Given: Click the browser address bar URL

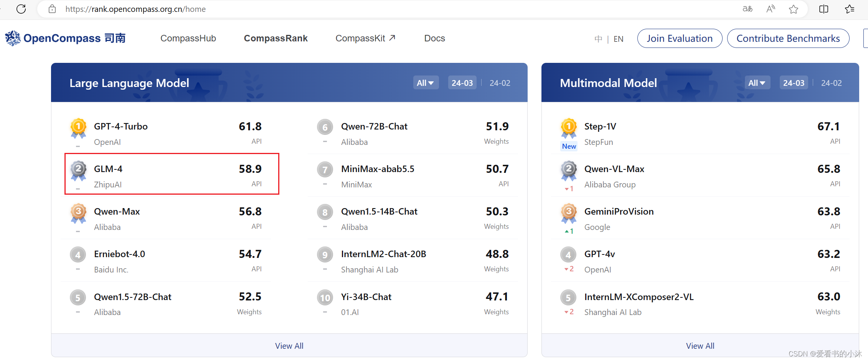Looking at the screenshot, I should (135, 9).
